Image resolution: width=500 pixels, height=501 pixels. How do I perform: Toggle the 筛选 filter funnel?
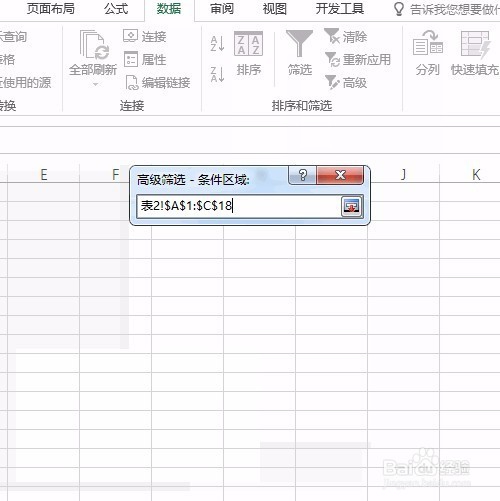pyautogui.click(x=300, y=53)
